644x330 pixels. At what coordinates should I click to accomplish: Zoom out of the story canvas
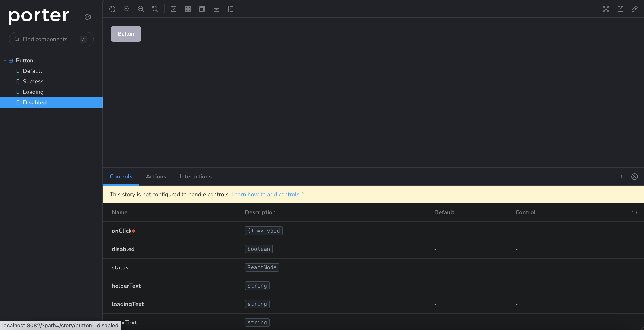141,9
